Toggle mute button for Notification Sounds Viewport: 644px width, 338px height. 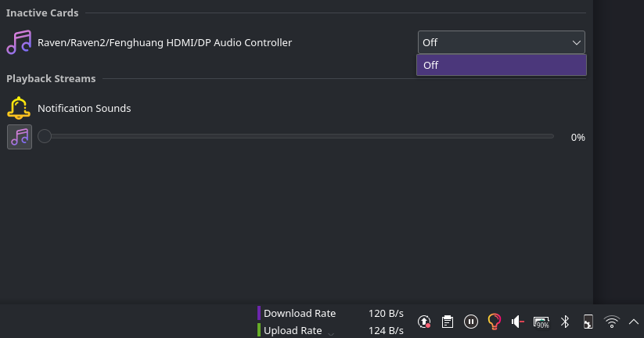coord(20,137)
